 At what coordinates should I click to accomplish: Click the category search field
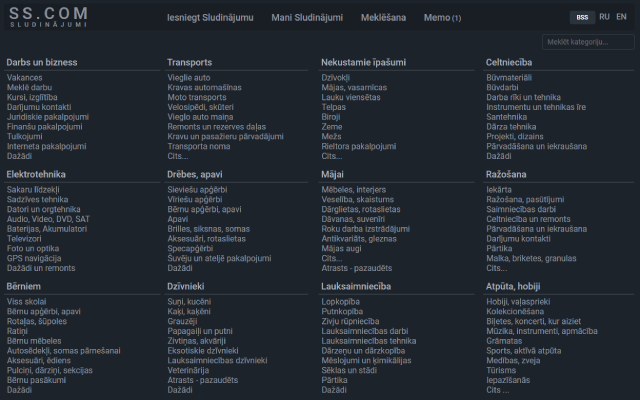[x=588, y=42]
